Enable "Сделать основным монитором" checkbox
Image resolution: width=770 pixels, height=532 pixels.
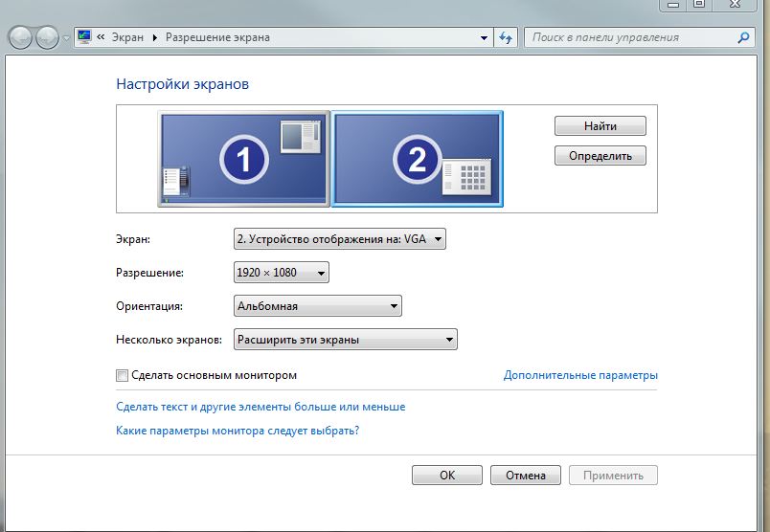coord(122,376)
